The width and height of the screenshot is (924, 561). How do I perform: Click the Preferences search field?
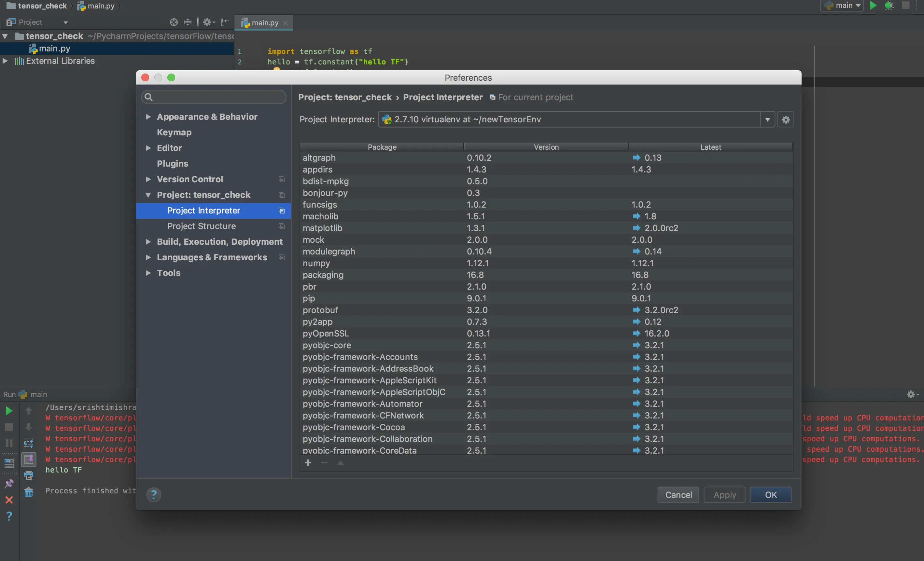pos(214,97)
